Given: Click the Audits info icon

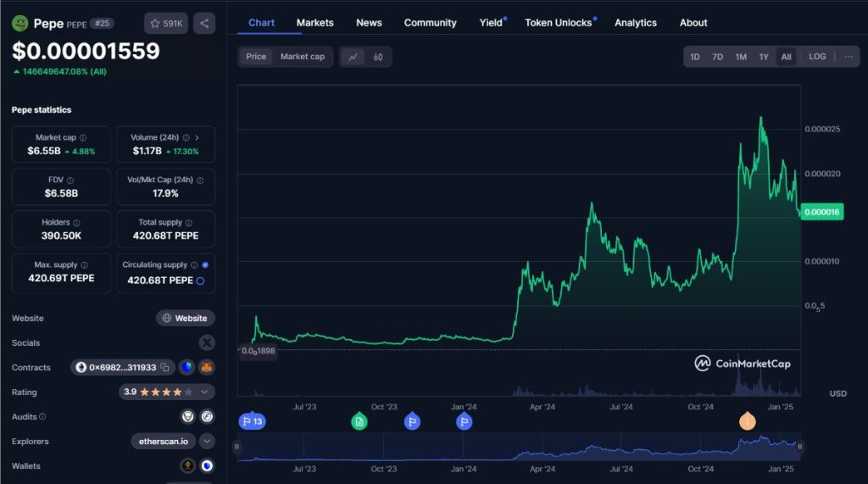Looking at the screenshot, I should [x=42, y=416].
